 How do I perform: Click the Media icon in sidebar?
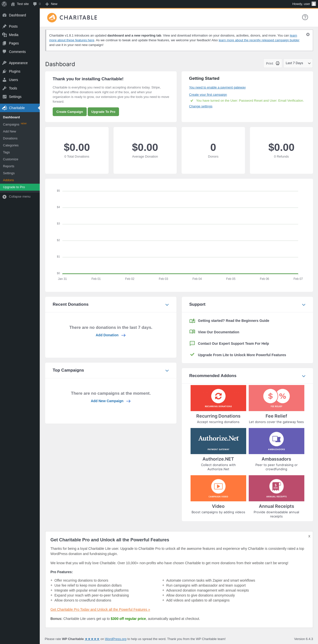4,35
